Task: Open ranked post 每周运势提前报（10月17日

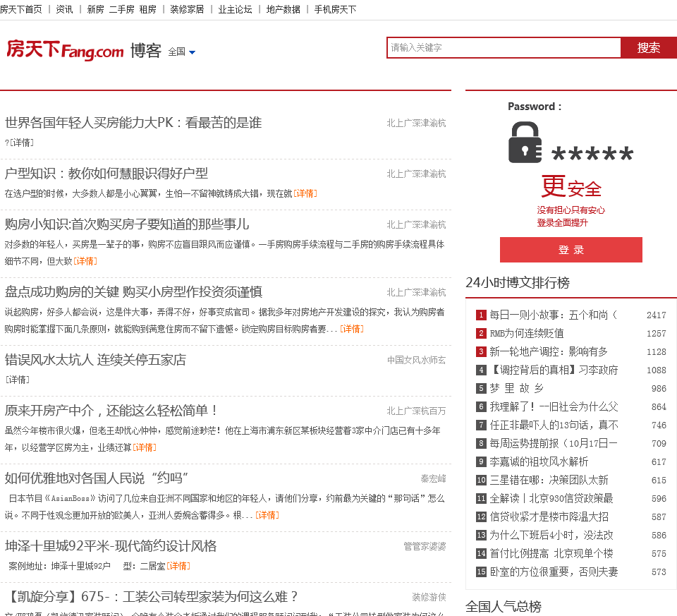Action: [554, 443]
